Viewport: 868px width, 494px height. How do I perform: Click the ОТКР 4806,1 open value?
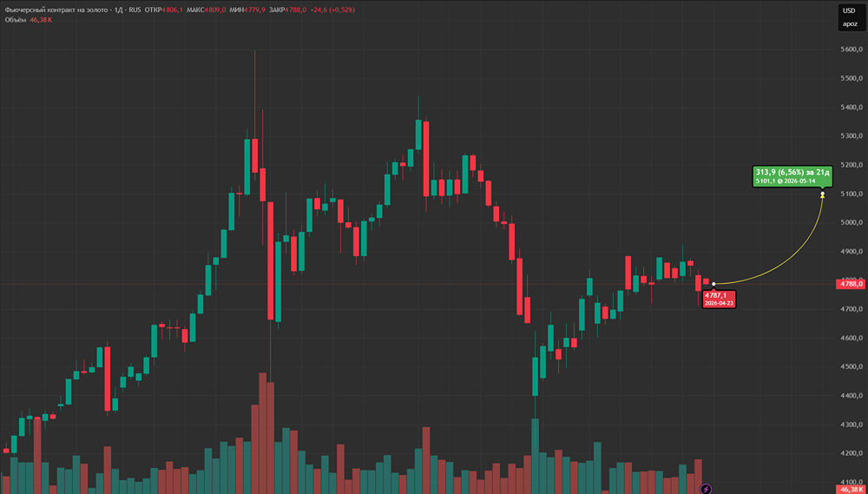coord(163,10)
